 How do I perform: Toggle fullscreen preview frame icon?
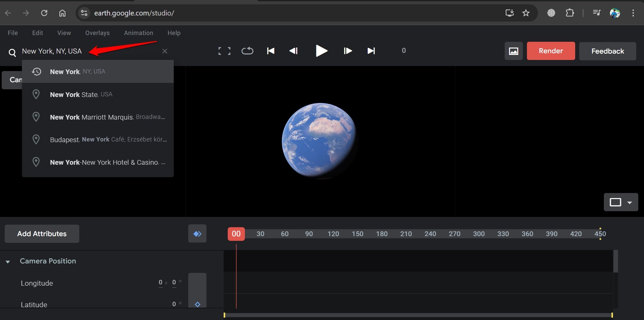tap(224, 51)
